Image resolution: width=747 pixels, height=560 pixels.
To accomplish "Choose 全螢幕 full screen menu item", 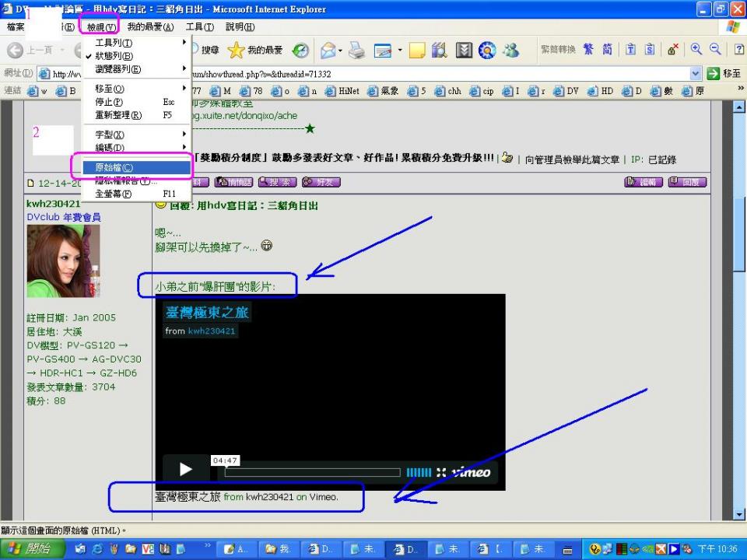I will coord(114,194).
